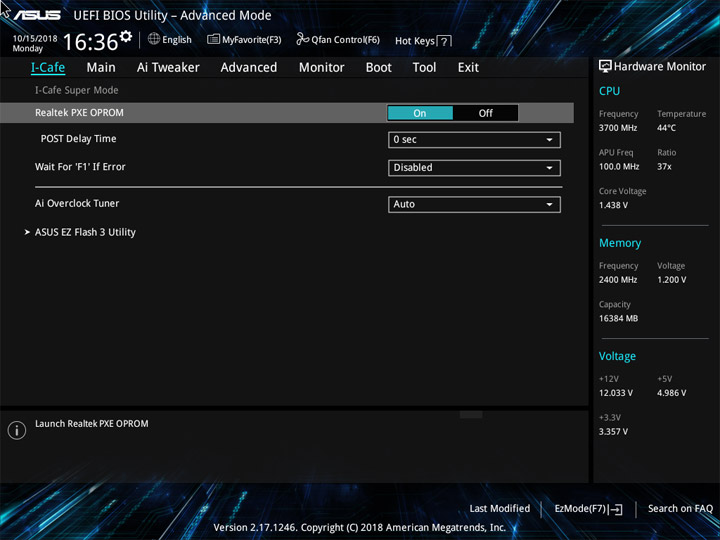This screenshot has height=540, width=720.
Task: Click the 10/15/2018 date
Action: tap(35, 39)
